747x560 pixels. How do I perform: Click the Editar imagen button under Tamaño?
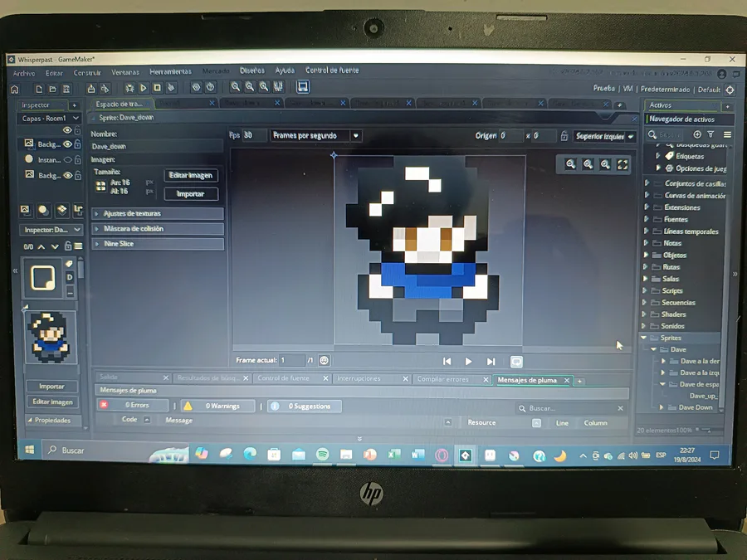click(191, 175)
